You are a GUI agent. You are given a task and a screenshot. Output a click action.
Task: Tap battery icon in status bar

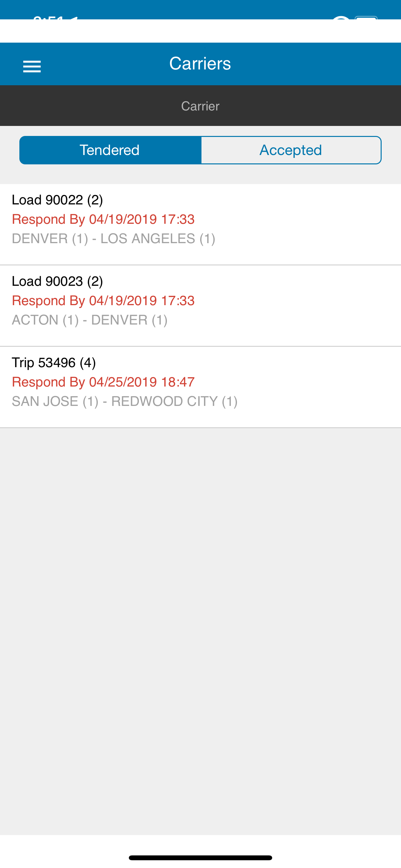coord(366,17)
